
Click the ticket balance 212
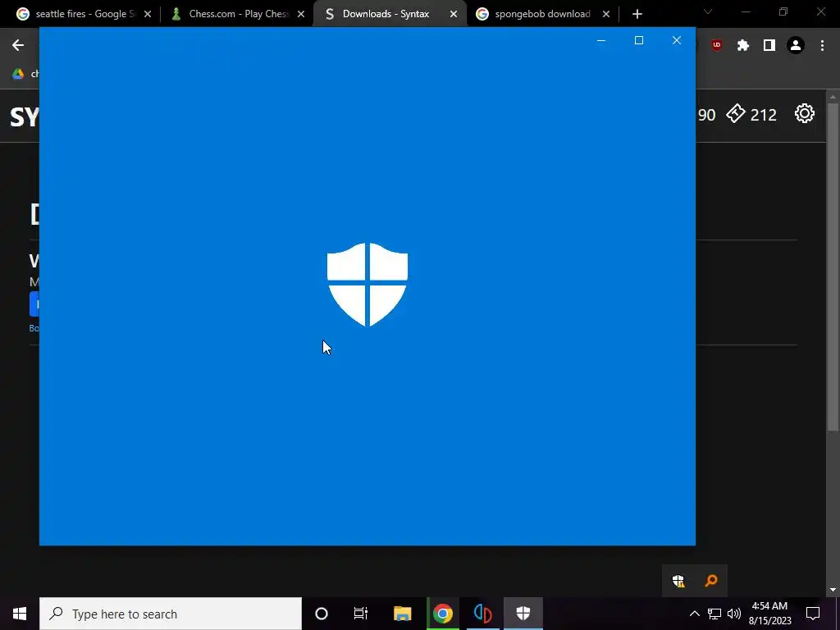point(751,114)
